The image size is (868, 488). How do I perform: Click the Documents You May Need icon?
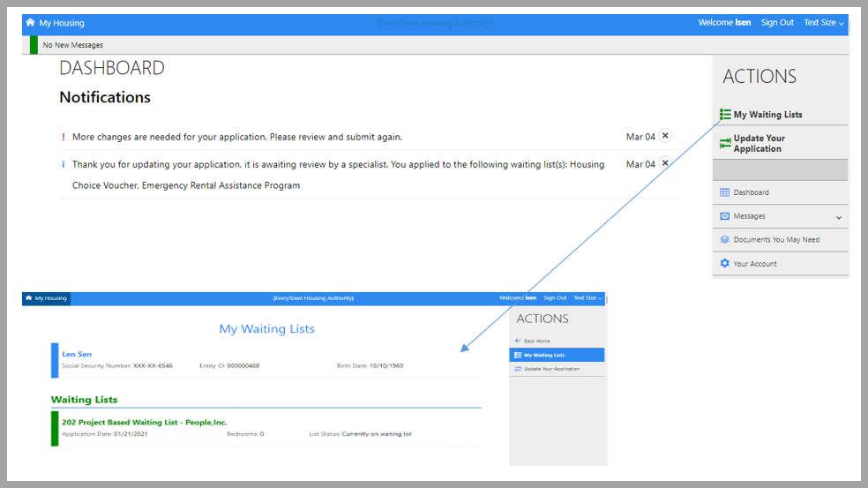[x=725, y=240]
